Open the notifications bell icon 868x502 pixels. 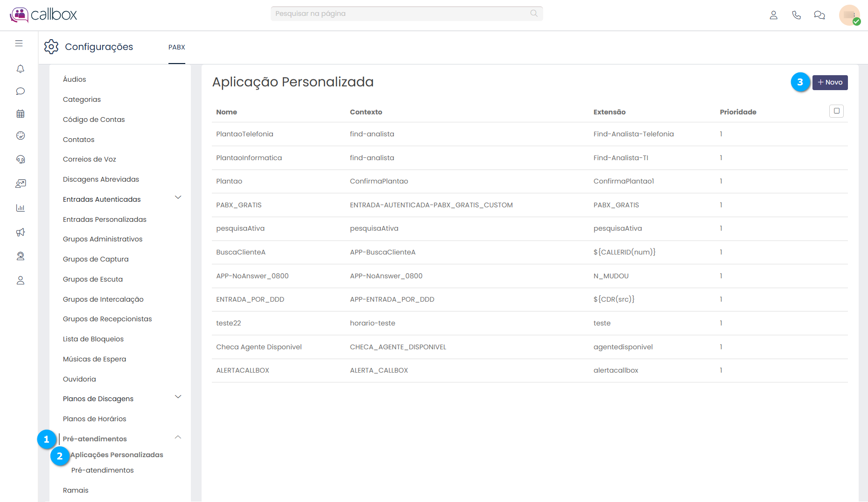20,69
